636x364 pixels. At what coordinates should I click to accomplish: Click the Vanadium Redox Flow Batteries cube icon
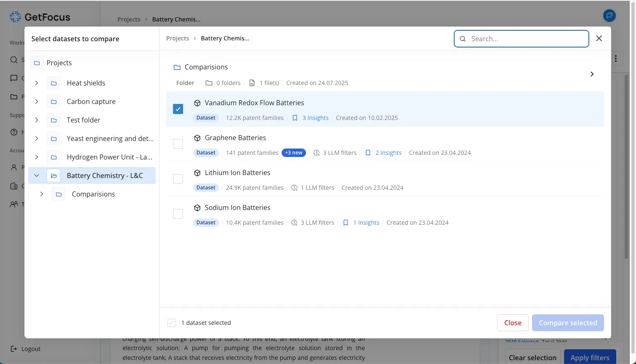click(x=197, y=103)
